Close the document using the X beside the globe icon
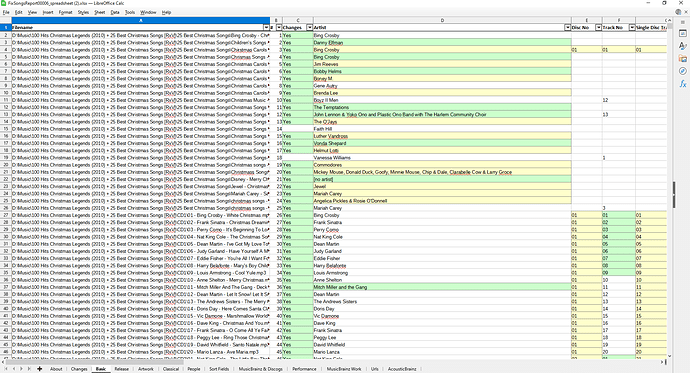The height and width of the screenshot is (373, 690). tap(686, 12)
